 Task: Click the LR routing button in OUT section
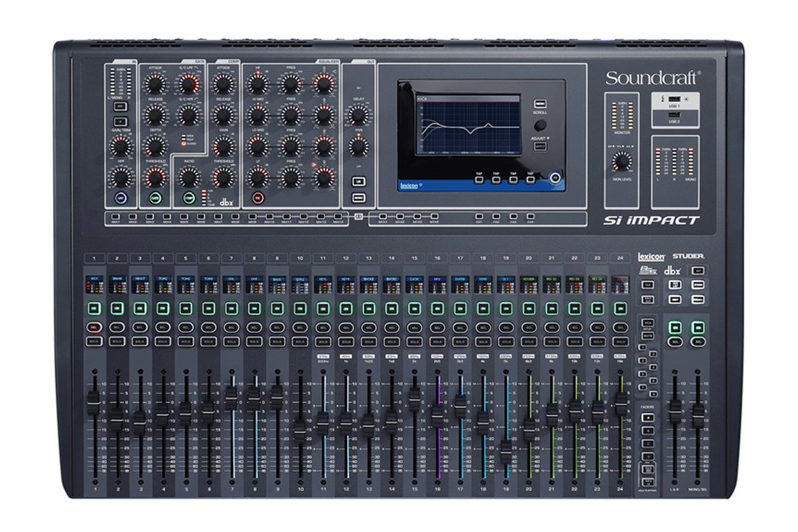[x=358, y=182]
